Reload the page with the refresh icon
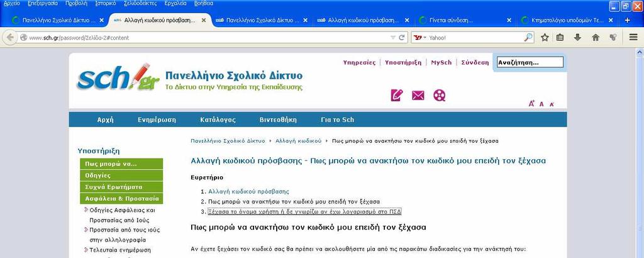Screen dimensions: 644x258 point(402,37)
